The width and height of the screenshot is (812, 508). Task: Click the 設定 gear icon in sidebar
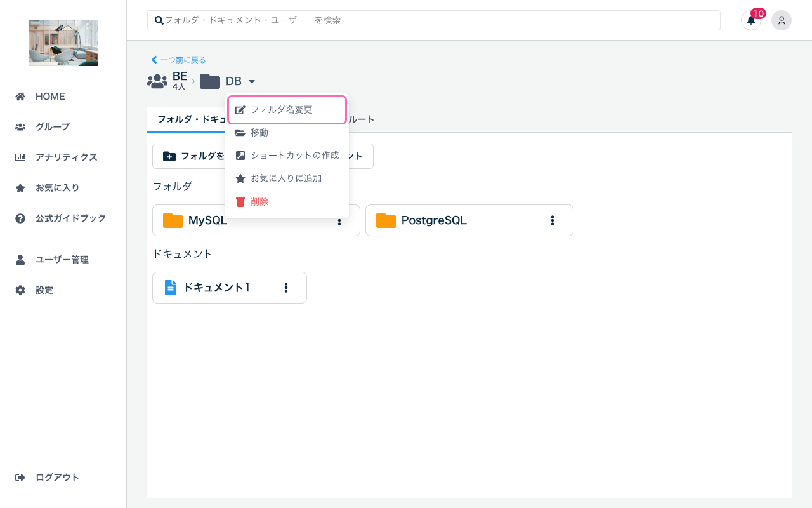click(x=21, y=290)
